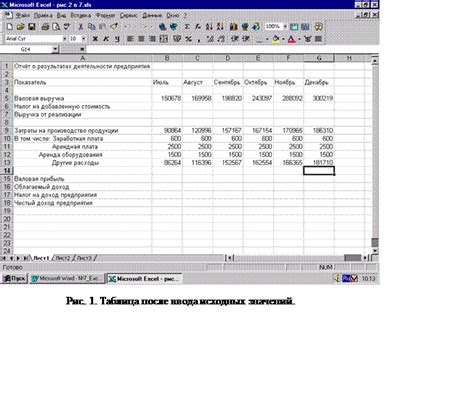Align cell text right
474x394 pixels.
[152, 39]
